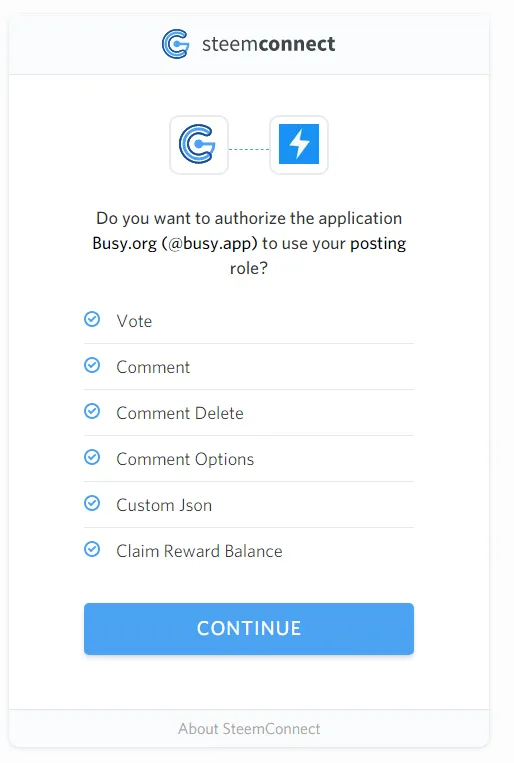Select the Comment Options permission label

click(185, 459)
